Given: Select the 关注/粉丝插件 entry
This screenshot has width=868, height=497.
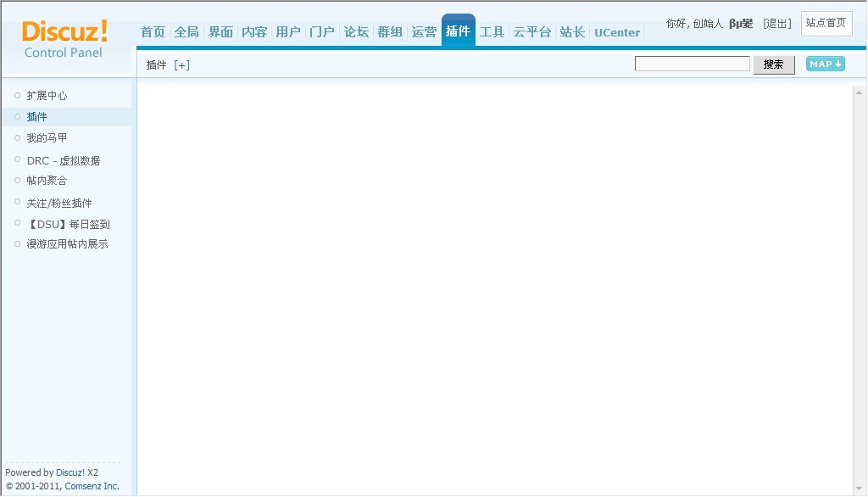Looking at the screenshot, I should click(58, 203).
